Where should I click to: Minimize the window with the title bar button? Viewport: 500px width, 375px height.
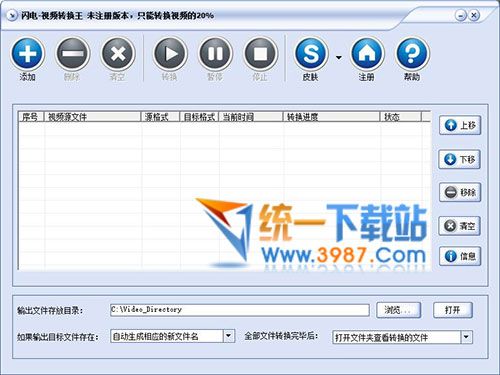click(460, 15)
